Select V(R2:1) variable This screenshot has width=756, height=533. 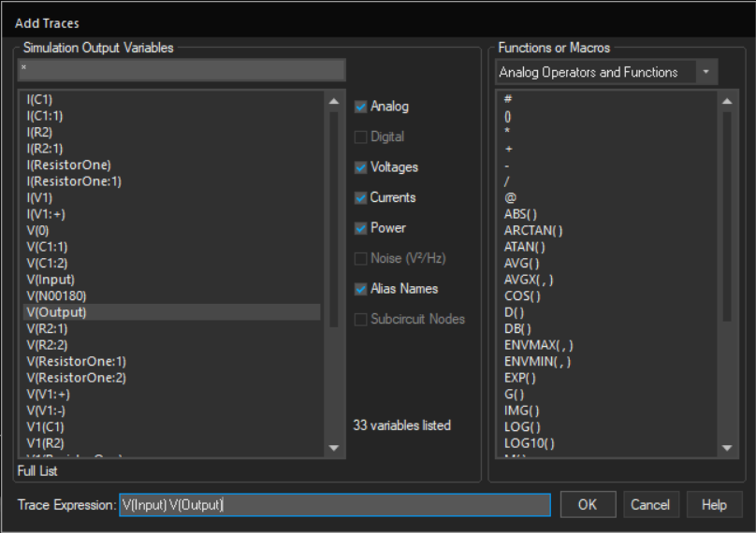coord(47,328)
